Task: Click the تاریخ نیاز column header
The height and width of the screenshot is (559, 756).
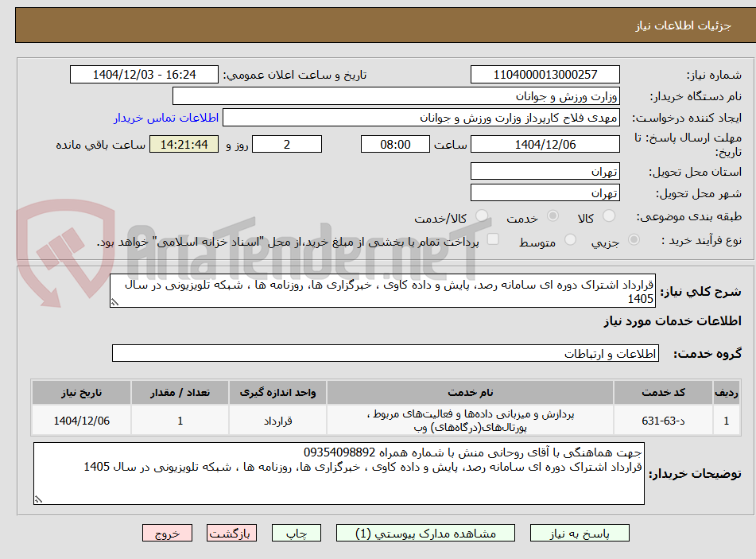Action: (x=81, y=393)
